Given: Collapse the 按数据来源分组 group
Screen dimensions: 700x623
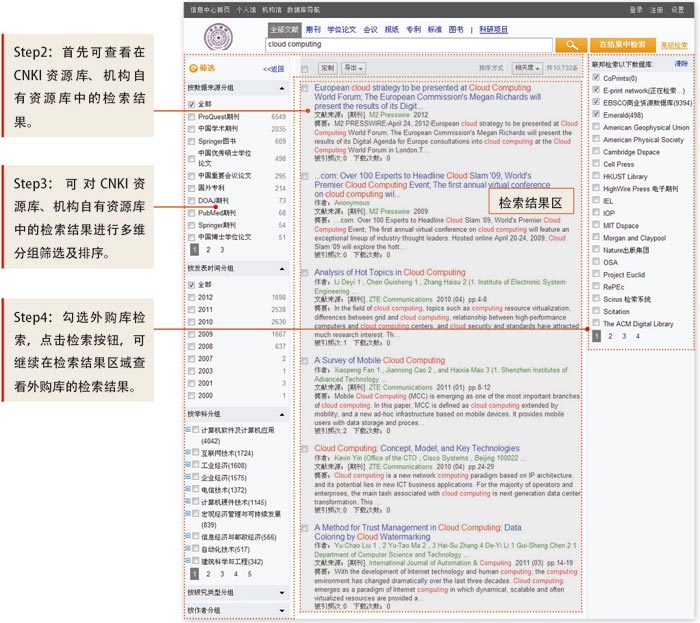Looking at the screenshot, I should pos(282,88).
